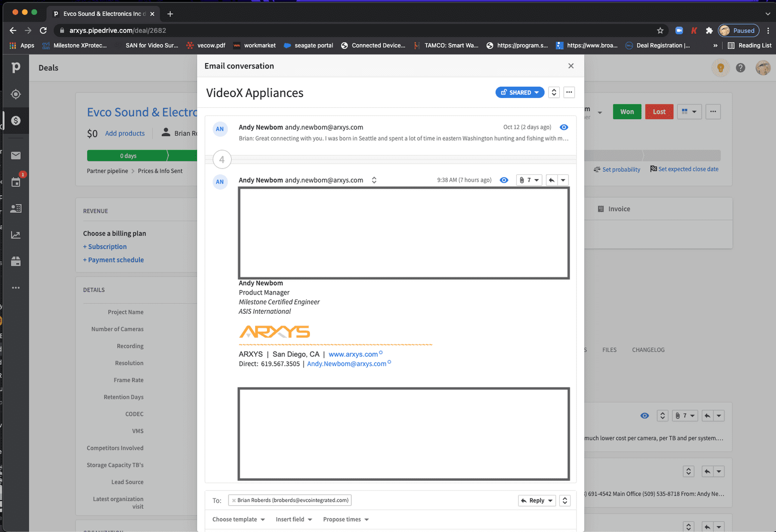
Task: Open the Sales Assistant lightbulb icon
Action: click(720, 68)
